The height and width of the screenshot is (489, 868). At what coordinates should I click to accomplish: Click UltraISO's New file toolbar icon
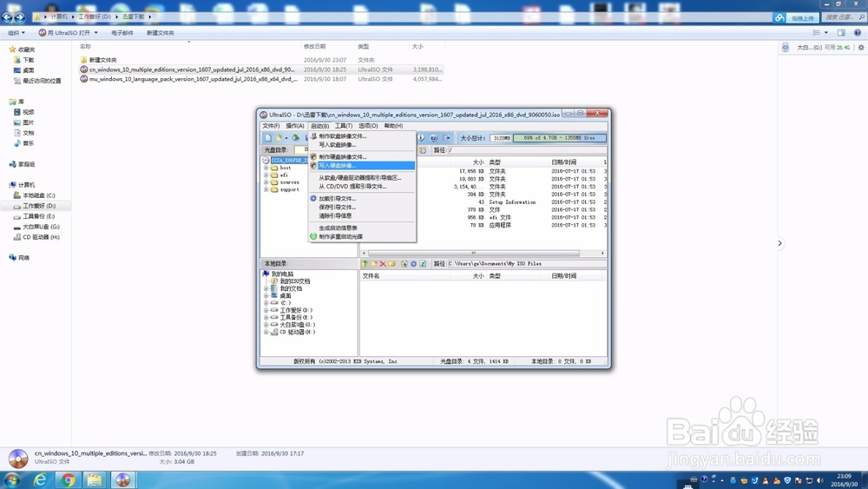click(268, 138)
